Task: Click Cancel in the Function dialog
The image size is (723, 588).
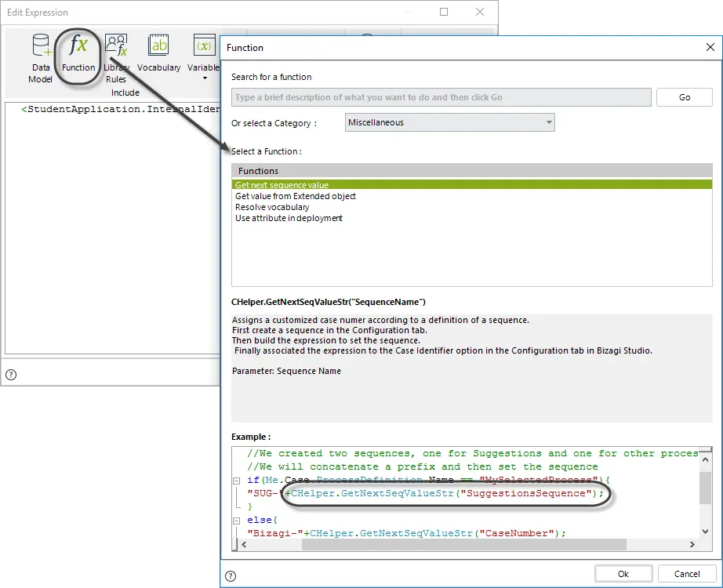Action: point(687,574)
